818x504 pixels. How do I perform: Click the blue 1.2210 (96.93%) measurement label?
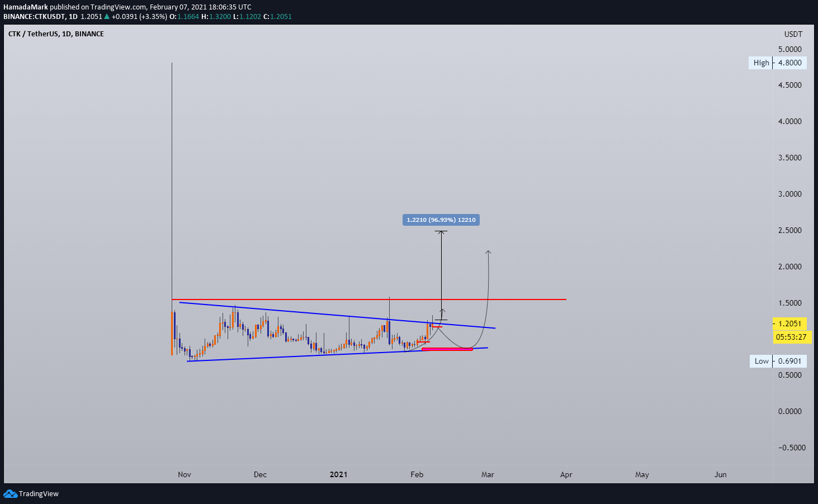coord(441,220)
